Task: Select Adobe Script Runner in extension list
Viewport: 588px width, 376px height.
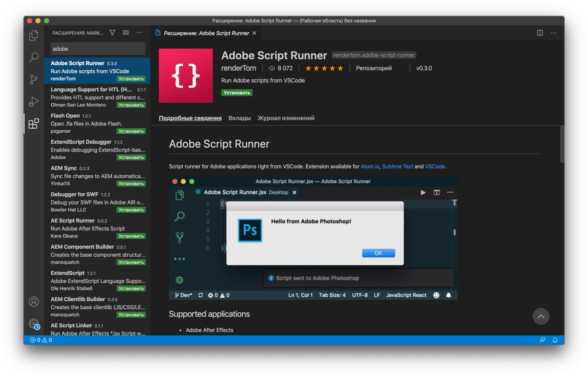Action: 97,71
